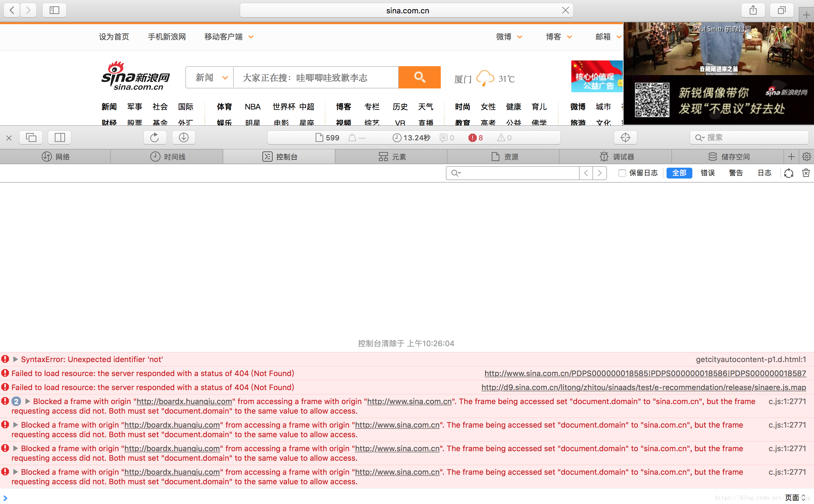Click the 厦门 weather widget
Screen dimensions: 814x504
[x=484, y=79]
